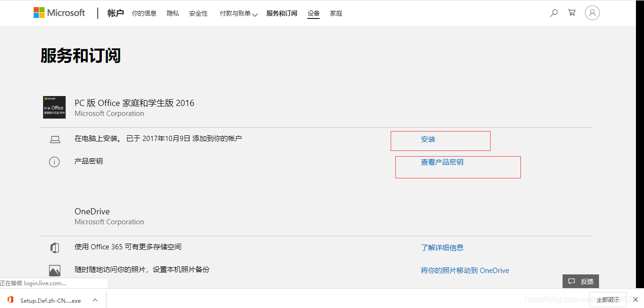The height and width of the screenshot is (308, 644).
Task: Click the Office 家庭和学生版 2016 product thumbnail
Action: (x=54, y=107)
